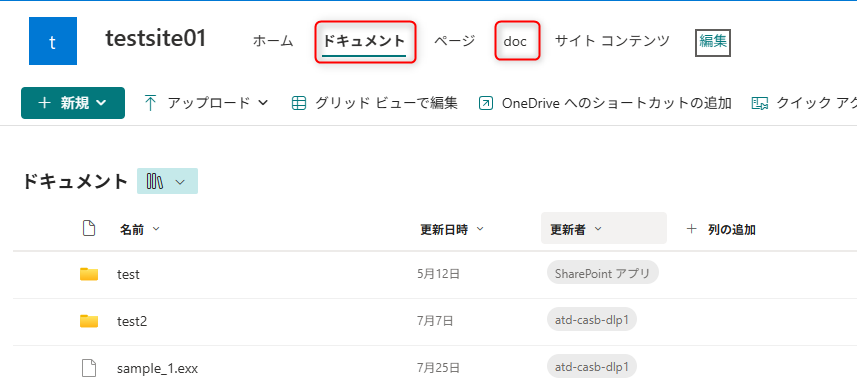Add a column with 列の追加
This screenshot has width=857, height=382.
coord(721,230)
